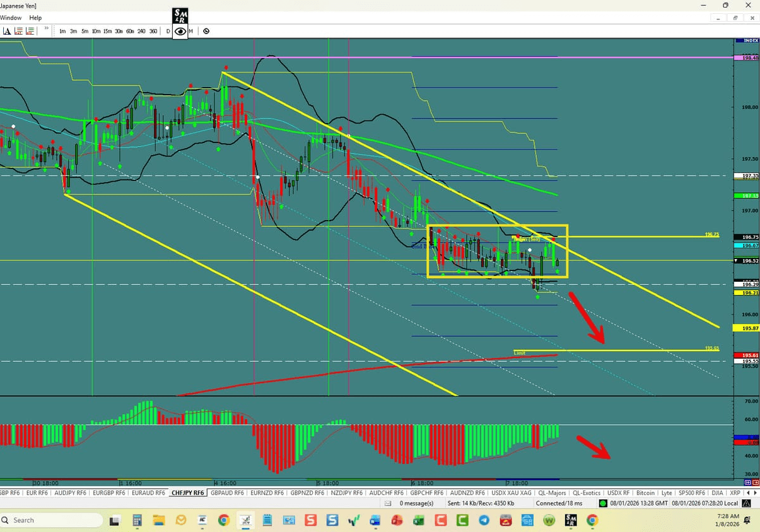Viewport: 760px width, 532px height.
Task: Click the 0 message(s) status link
Action: click(417, 503)
